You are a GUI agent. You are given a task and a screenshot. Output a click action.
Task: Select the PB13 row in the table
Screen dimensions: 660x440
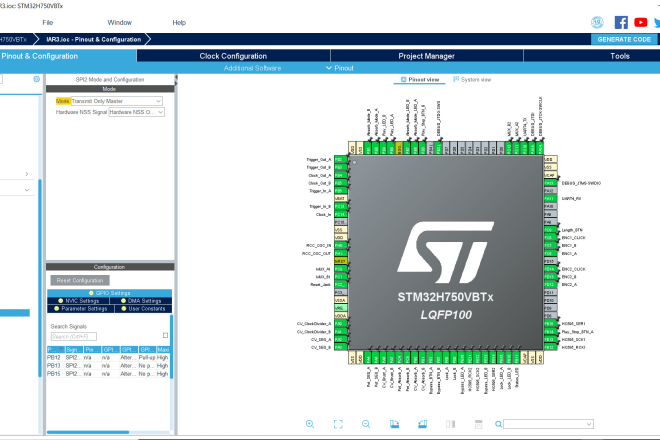click(108, 365)
